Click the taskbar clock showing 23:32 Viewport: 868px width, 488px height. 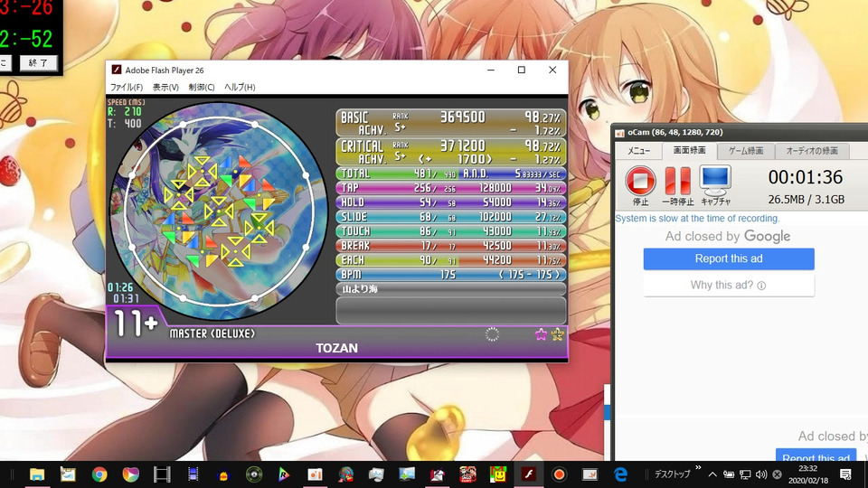tap(808, 474)
